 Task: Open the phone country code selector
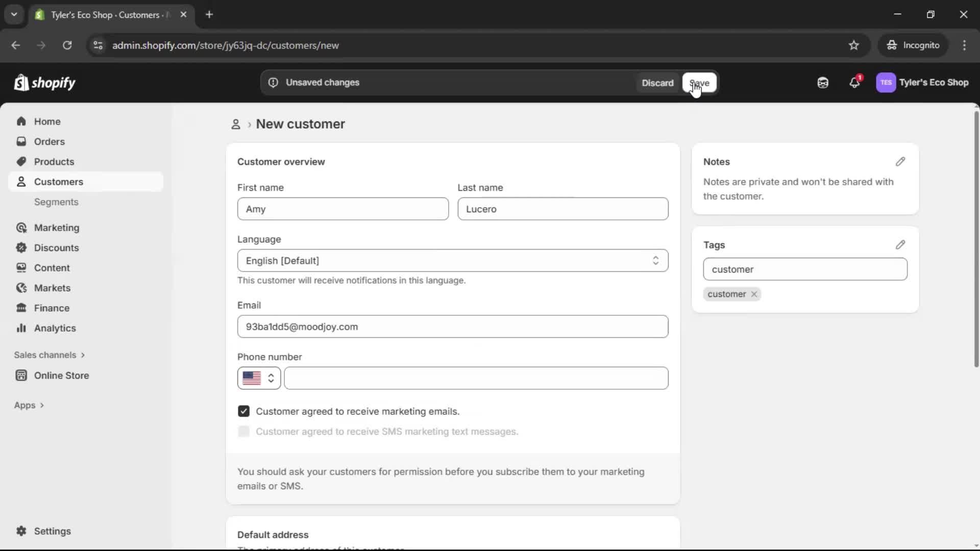(x=258, y=378)
